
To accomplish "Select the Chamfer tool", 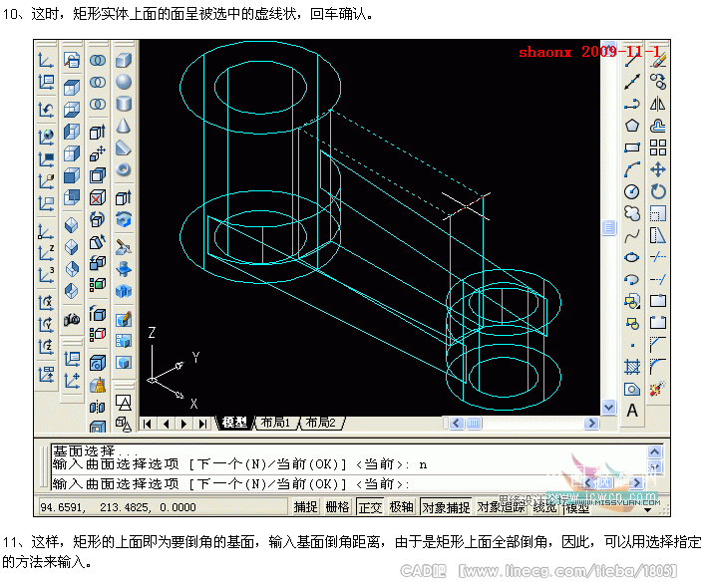I will coord(658,346).
